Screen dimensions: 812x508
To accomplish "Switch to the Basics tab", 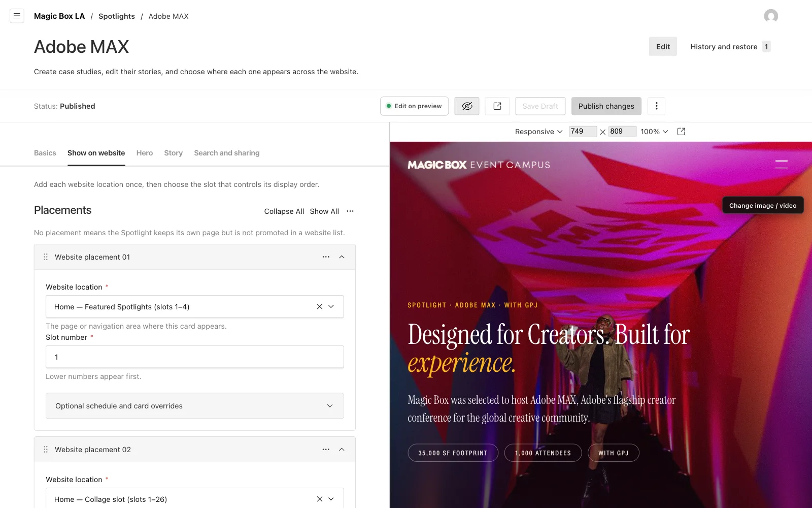I will pyautogui.click(x=45, y=153).
